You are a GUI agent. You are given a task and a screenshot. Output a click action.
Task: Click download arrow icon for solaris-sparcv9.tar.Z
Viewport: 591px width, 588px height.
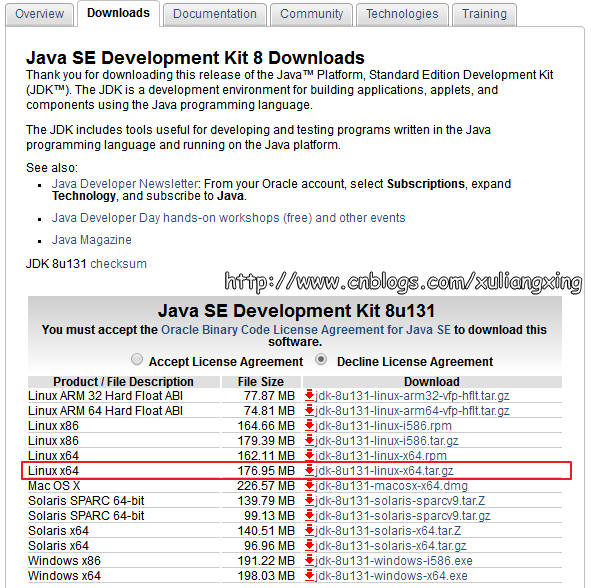(309, 501)
